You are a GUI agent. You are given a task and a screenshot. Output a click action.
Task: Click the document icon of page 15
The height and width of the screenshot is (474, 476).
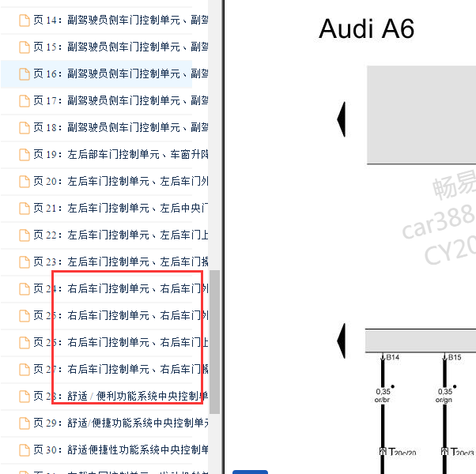(25, 47)
